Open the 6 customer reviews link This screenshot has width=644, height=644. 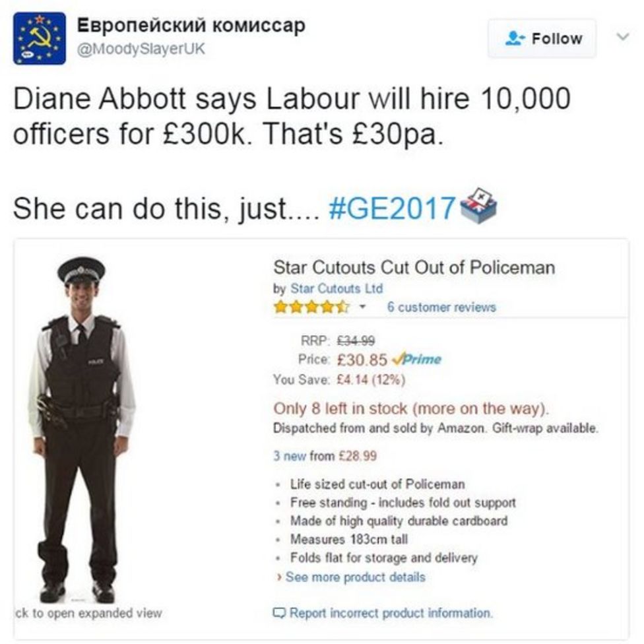pyautogui.click(x=441, y=307)
